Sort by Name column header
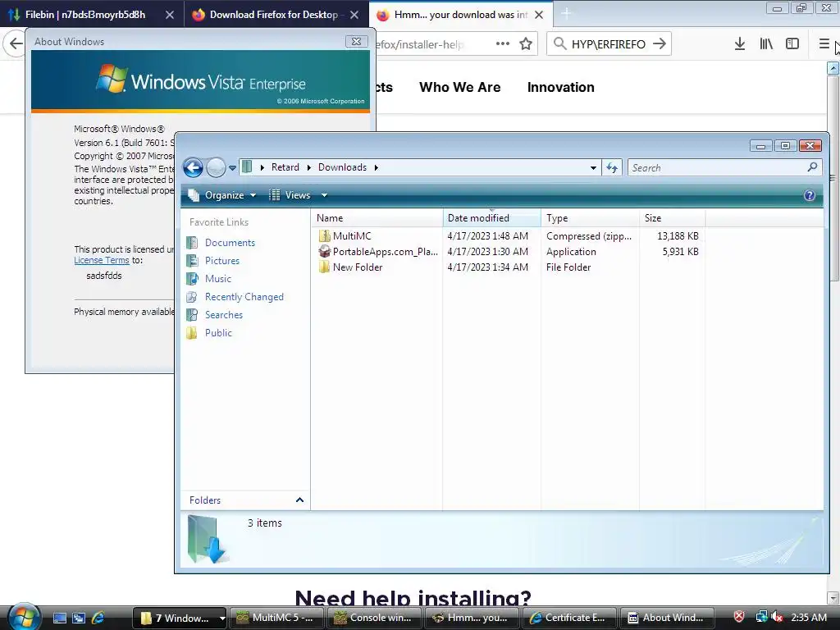This screenshot has width=840, height=630. [x=377, y=218]
